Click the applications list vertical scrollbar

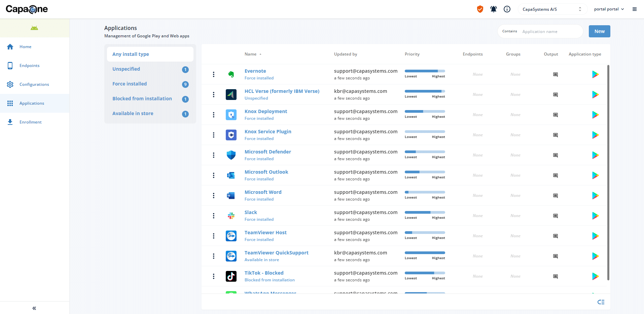(608, 172)
